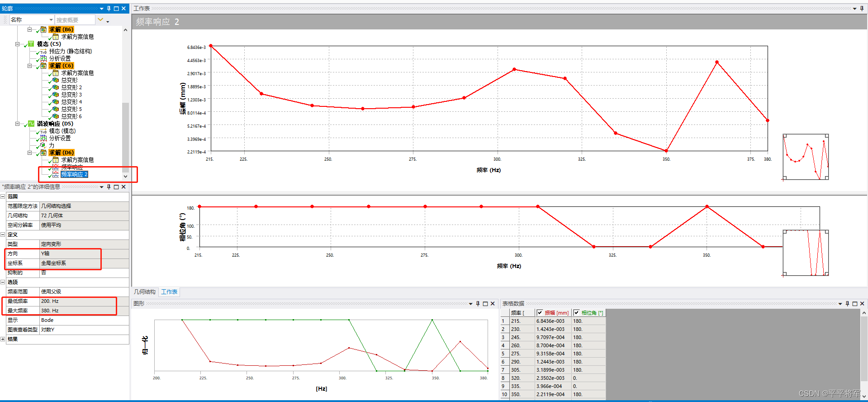Screen dimensions: 868x402
Task: Click phase angle chart overview thumbnail
Action: (806, 253)
